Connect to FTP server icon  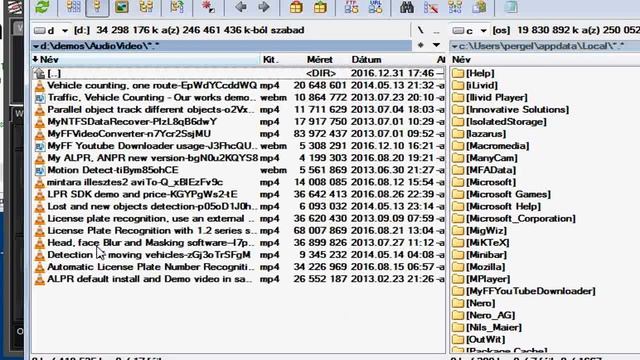(351, 7)
